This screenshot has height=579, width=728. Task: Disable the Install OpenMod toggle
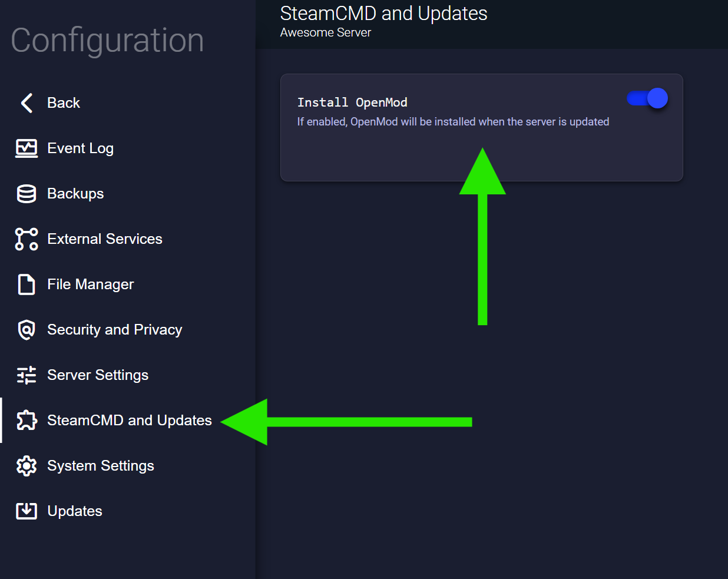[647, 98]
